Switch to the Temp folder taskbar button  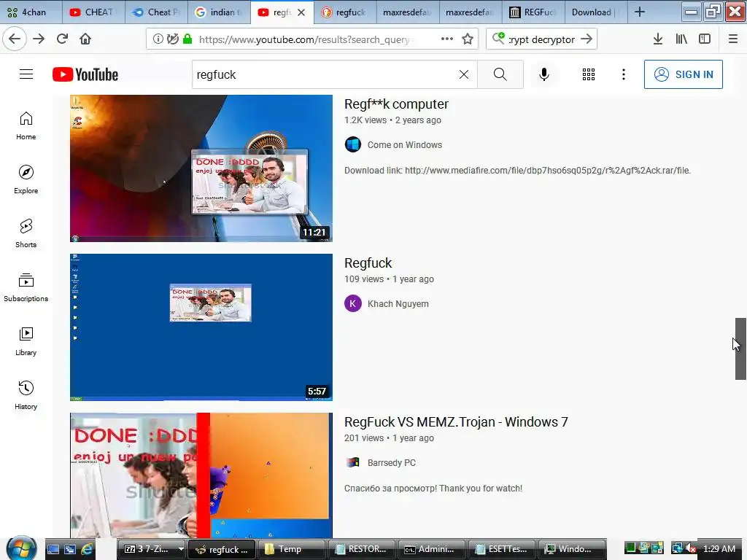coord(292,549)
